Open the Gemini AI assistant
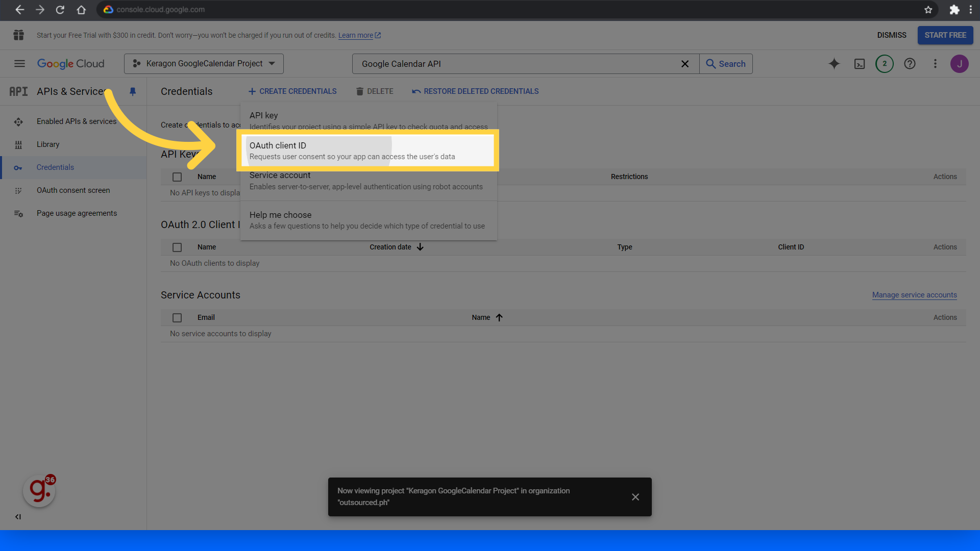 click(x=834, y=64)
